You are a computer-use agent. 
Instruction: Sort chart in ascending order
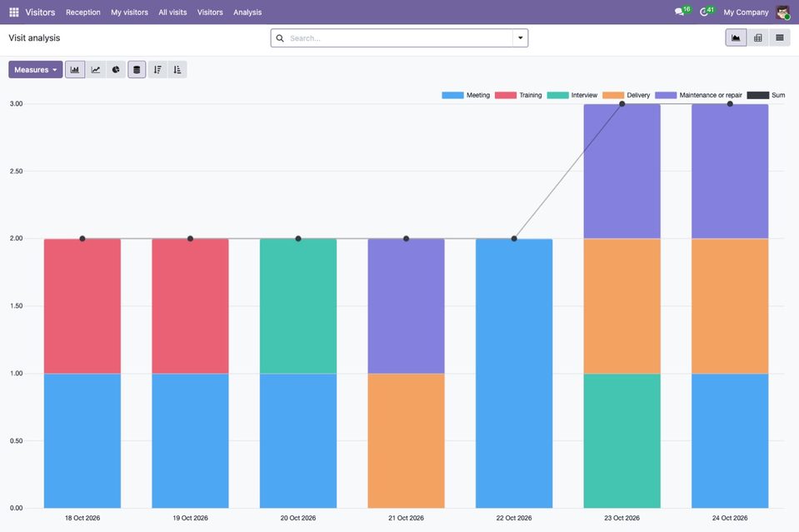tap(177, 70)
